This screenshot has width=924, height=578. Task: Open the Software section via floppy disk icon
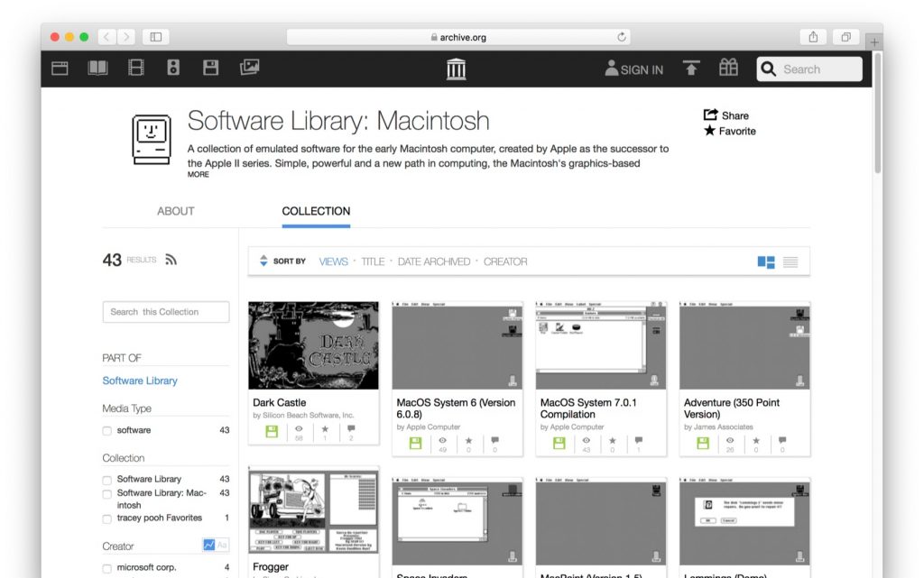point(211,67)
